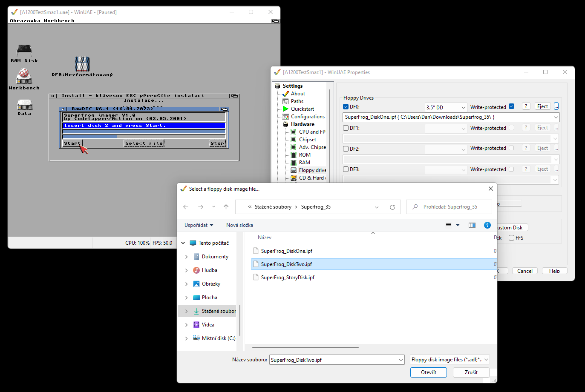The image size is (585, 392).
Task: Change view layout in the file dialog
Action: 449,225
